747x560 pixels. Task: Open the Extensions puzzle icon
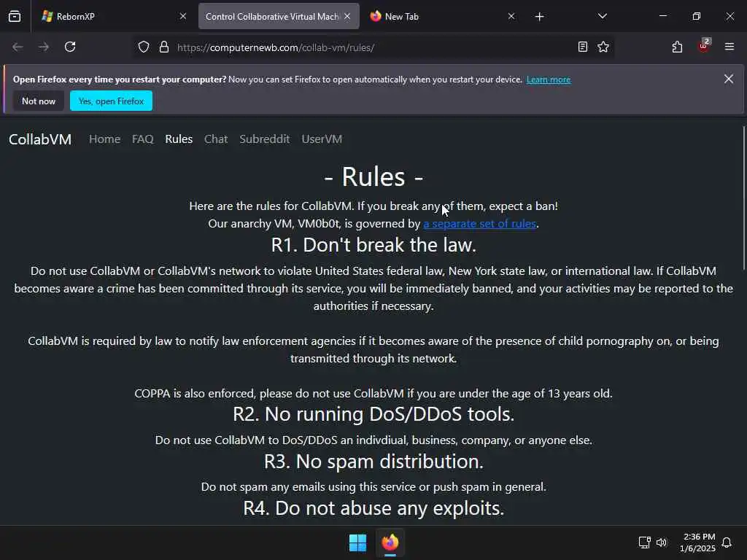click(677, 47)
